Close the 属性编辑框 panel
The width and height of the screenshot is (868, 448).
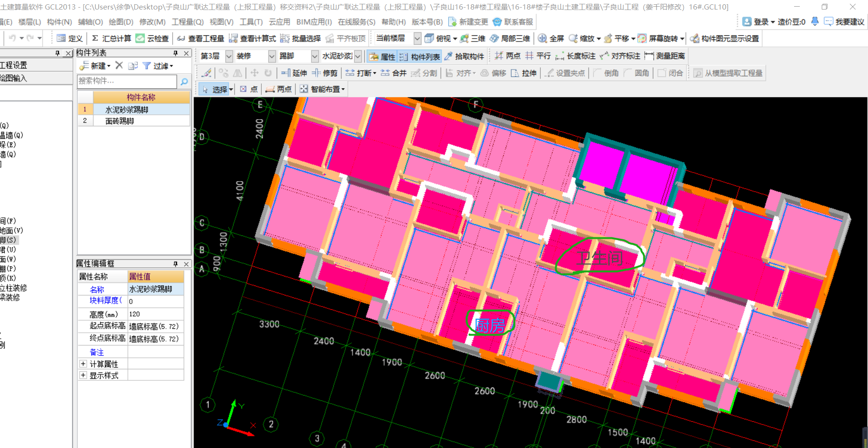point(186,264)
